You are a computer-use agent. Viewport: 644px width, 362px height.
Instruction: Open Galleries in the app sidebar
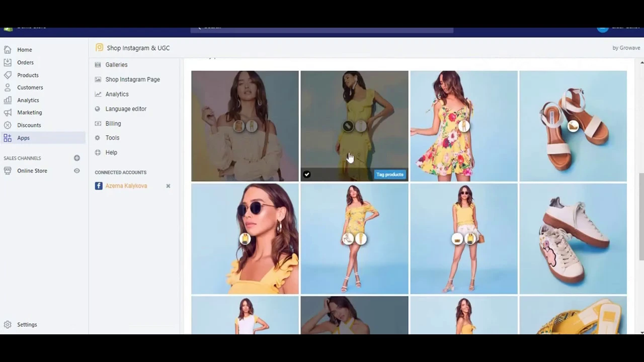[116, 65]
